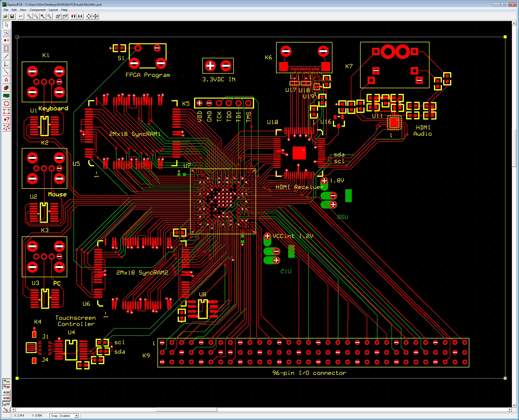Activate the zoom to window tool
Screen dimensions: 519x420
click(x=6, y=33)
